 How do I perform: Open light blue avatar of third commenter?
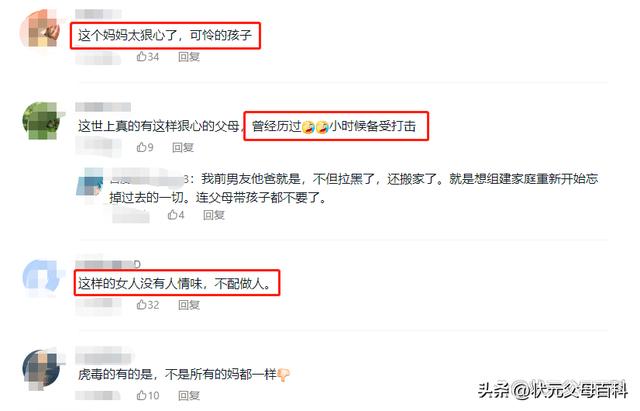click(x=42, y=278)
